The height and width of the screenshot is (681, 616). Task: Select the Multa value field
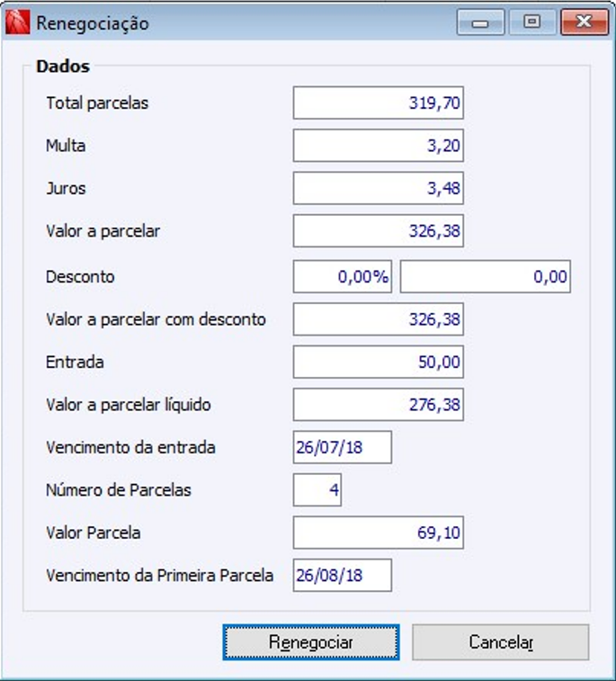coord(378,146)
